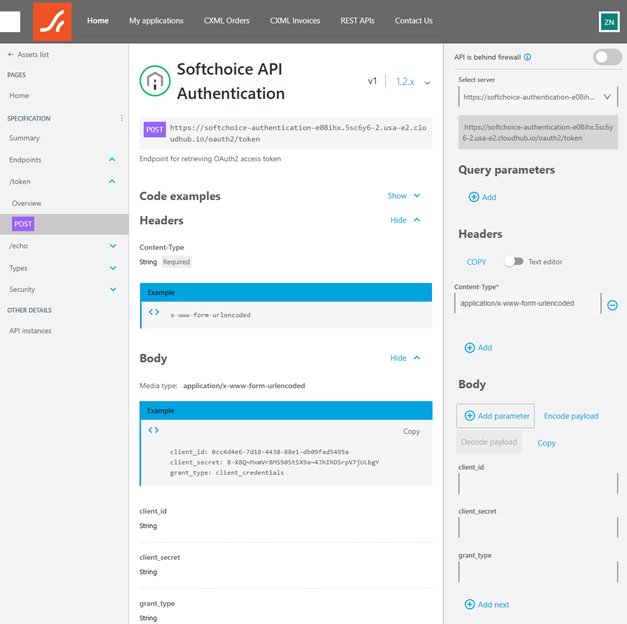Remove the Content-Type header with minus icon
Screen dimensions: 627x624
click(612, 305)
